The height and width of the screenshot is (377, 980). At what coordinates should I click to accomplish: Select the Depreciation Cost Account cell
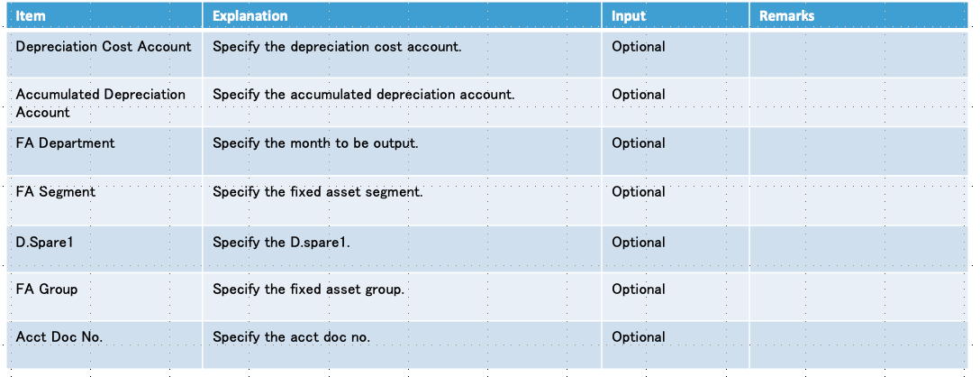105,53
